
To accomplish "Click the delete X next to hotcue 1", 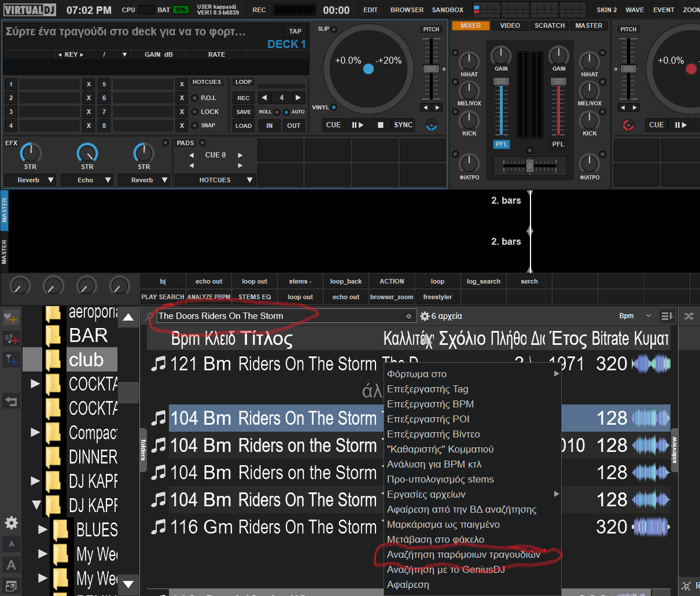I will click(x=89, y=84).
